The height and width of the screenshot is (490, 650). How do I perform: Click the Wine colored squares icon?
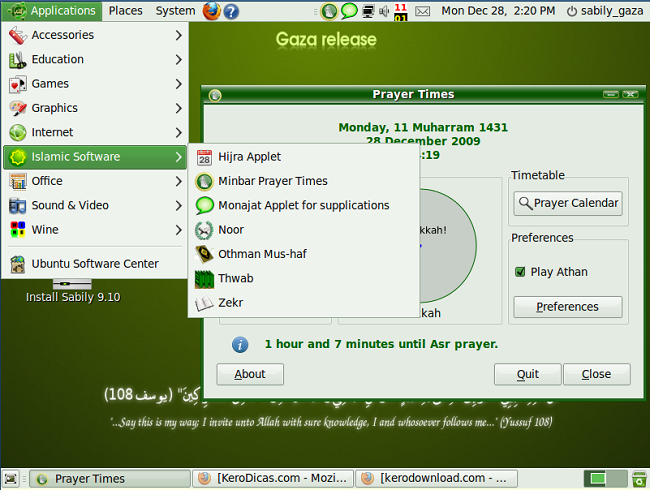[17, 230]
